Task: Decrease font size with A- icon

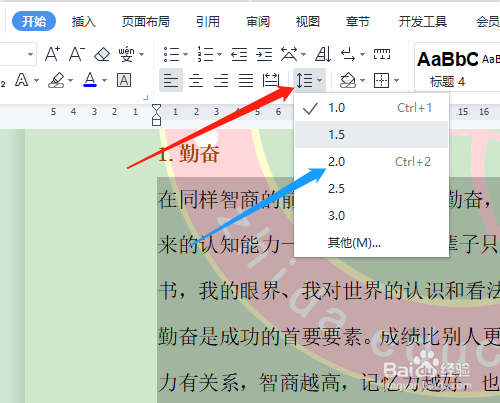Action: click(77, 54)
